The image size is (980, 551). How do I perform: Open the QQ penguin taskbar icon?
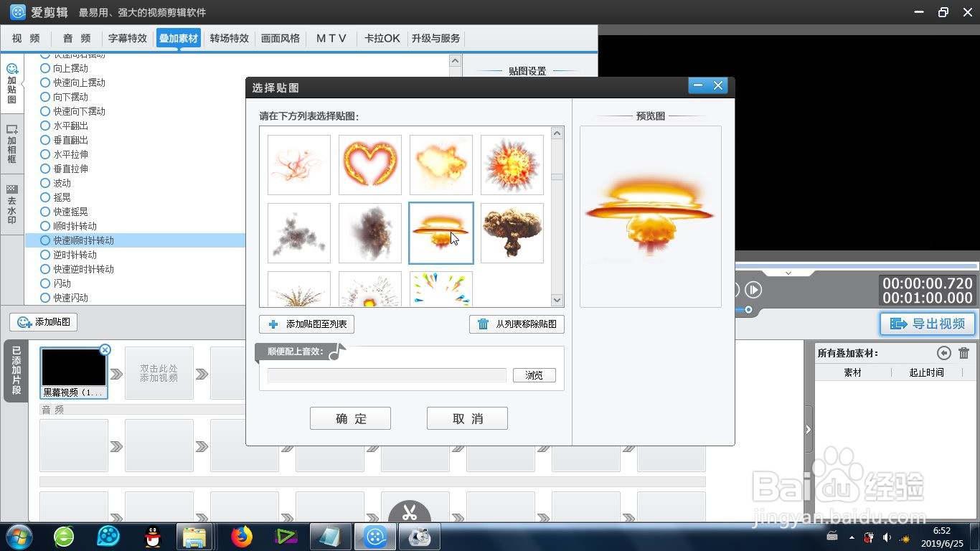[152, 537]
